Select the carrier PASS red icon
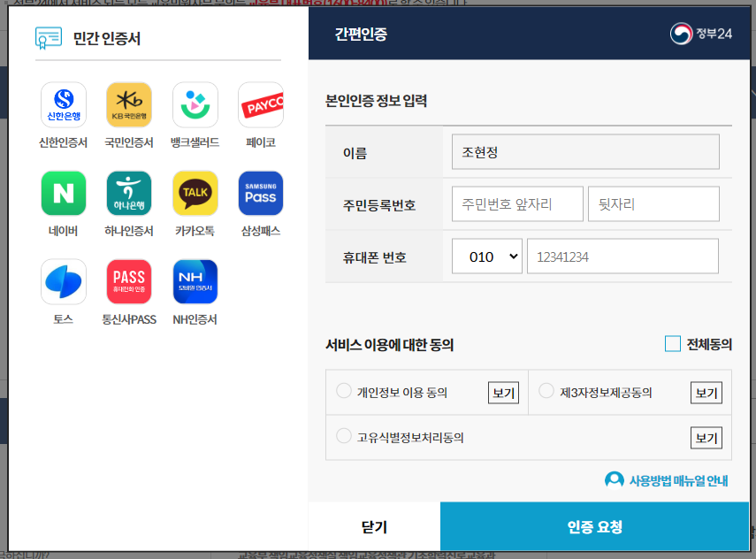This screenshot has height=559, width=756. pos(129,281)
